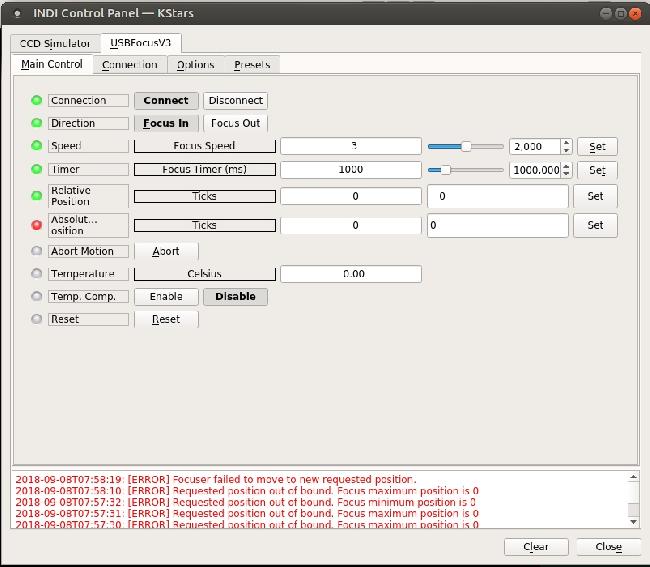
Task: Open the Connection tab
Action: 130,65
